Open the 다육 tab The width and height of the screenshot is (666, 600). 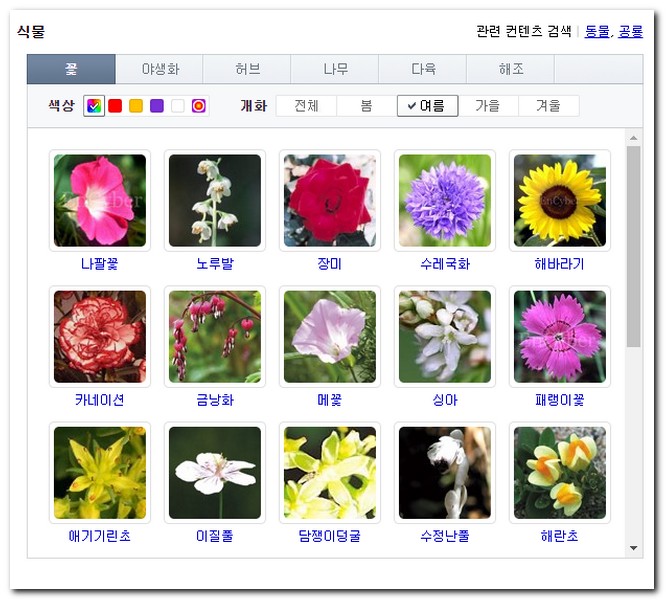[423, 69]
